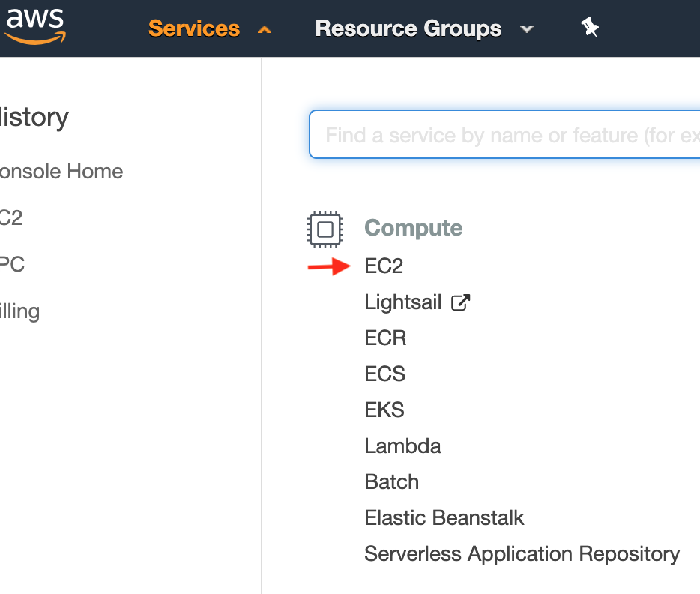Screen dimensions: 700x594
Task: Open Billing from the history list
Action: (19, 311)
